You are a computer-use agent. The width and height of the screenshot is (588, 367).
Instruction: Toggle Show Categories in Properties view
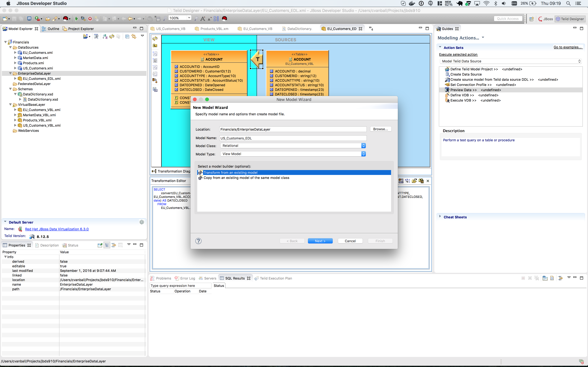(x=107, y=245)
